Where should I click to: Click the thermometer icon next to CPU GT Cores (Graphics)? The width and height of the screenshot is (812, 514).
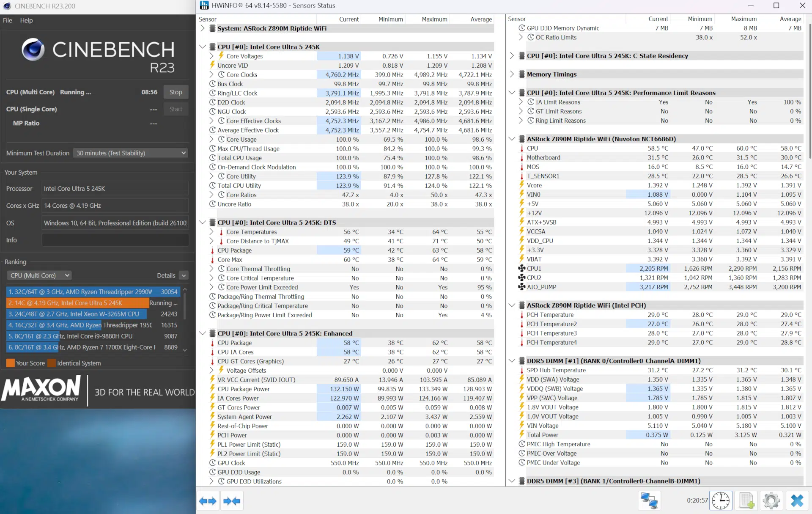click(x=212, y=361)
